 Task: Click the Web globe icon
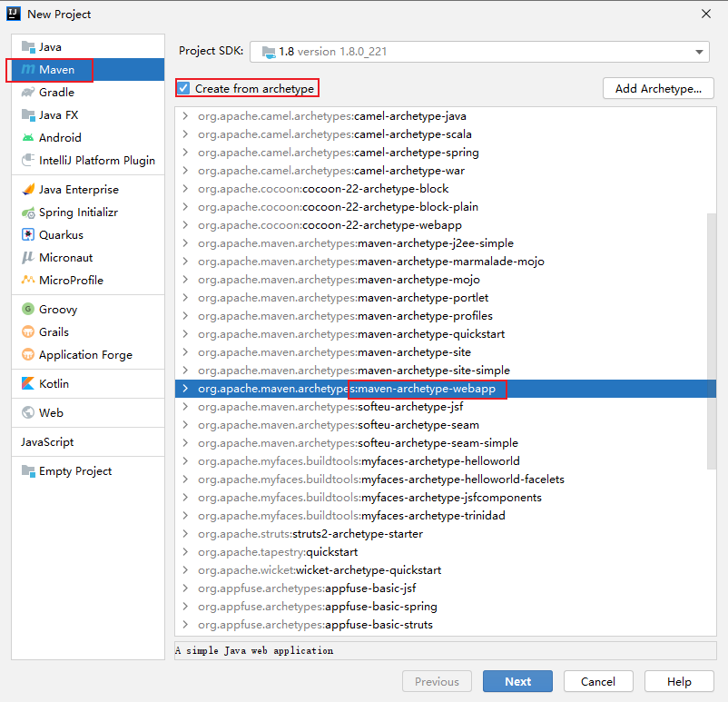[28, 412]
